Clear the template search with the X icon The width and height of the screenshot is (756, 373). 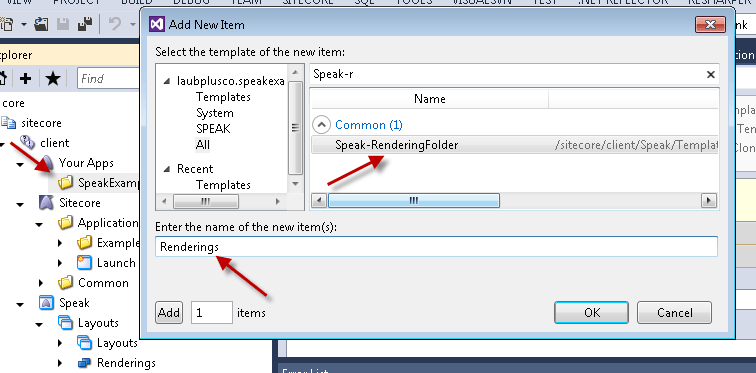(711, 74)
